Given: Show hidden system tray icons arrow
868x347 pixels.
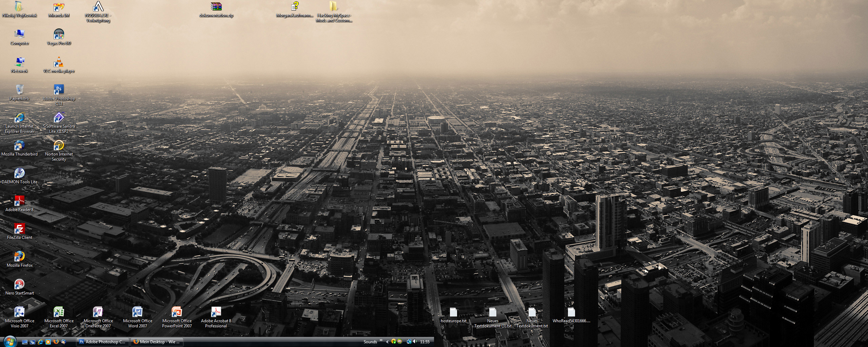Looking at the screenshot, I should tap(387, 342).
